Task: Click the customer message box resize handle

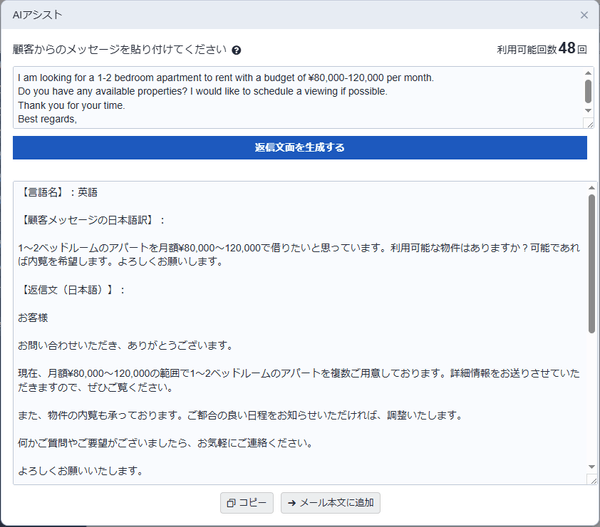Action: 588,123
